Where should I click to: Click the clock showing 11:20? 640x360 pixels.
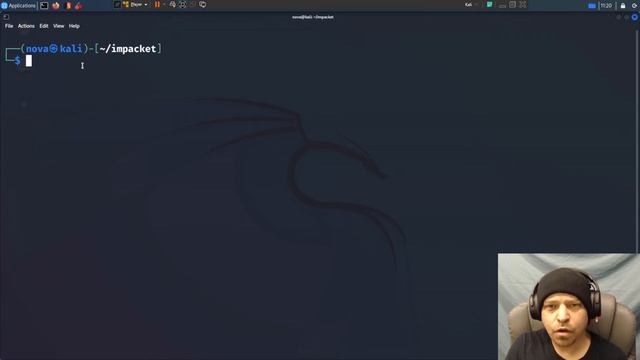[x=606, y=5]
